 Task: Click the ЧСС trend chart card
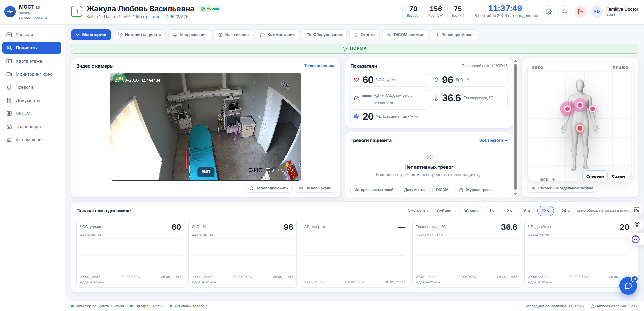(x=130, y=254)
